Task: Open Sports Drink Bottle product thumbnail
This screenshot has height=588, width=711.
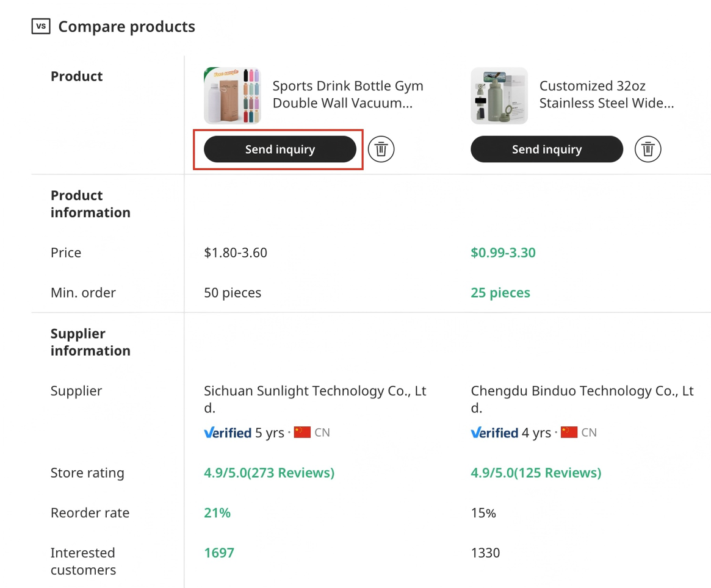Action: click(x=232, y=96)
